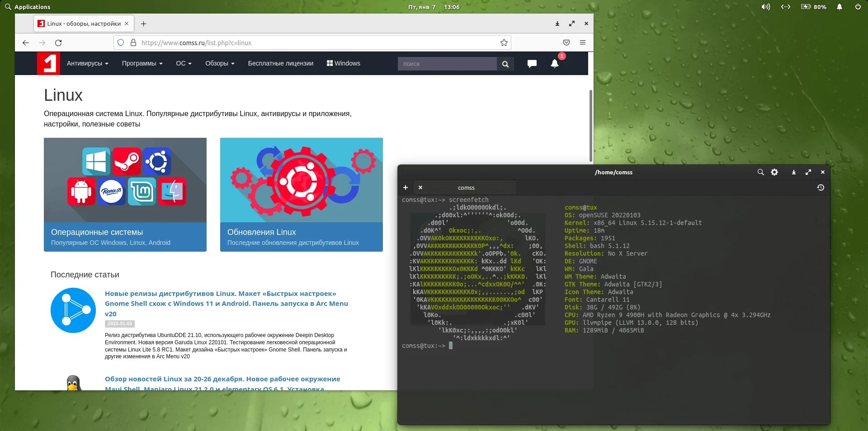The width and height of the screenshot is (868, 431).
Task: Click the Последние статьи heading
Action: (x=85, y=275)
